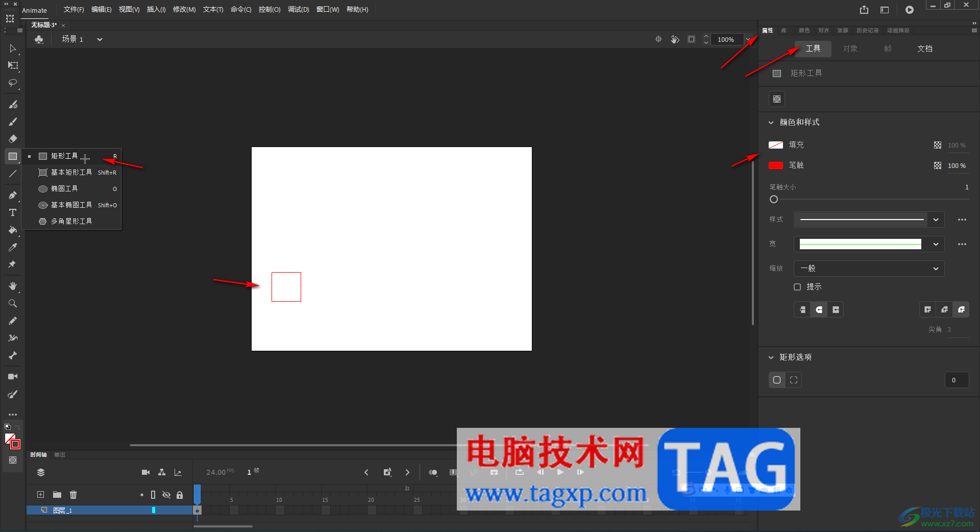Toggle outline display for all layers
This screenshot has height=532, width=980.
click(153, 495)
